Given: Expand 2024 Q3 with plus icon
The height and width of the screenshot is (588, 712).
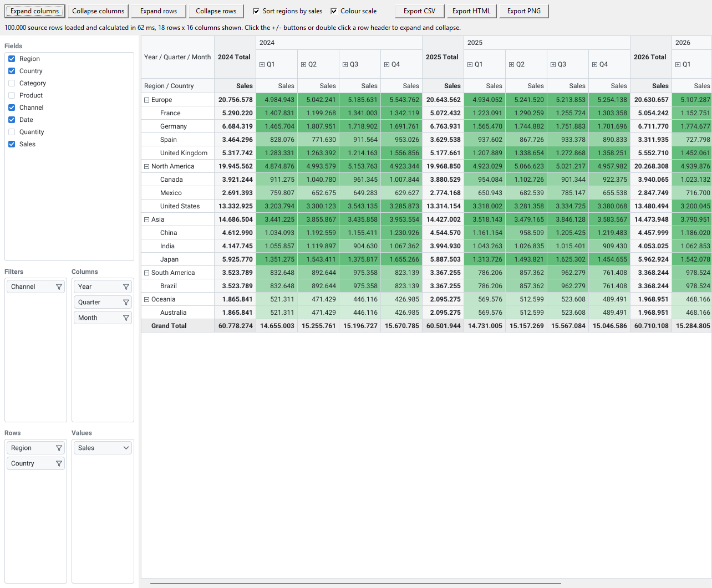Looking at the screenshot, I should [x=345, y=64].
